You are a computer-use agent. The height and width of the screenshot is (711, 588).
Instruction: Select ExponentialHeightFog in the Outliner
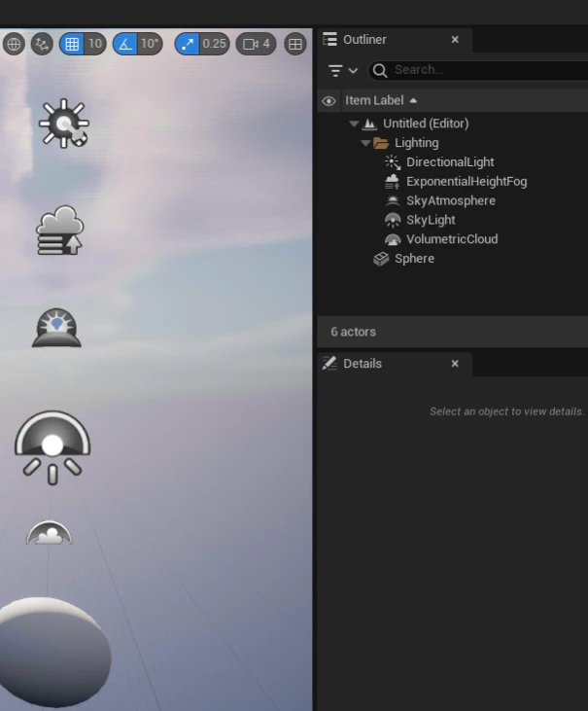(467, 182)
